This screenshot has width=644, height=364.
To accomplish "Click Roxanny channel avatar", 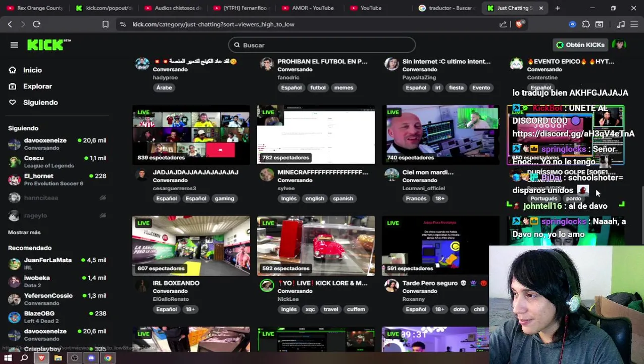I will tap(391, 286).
